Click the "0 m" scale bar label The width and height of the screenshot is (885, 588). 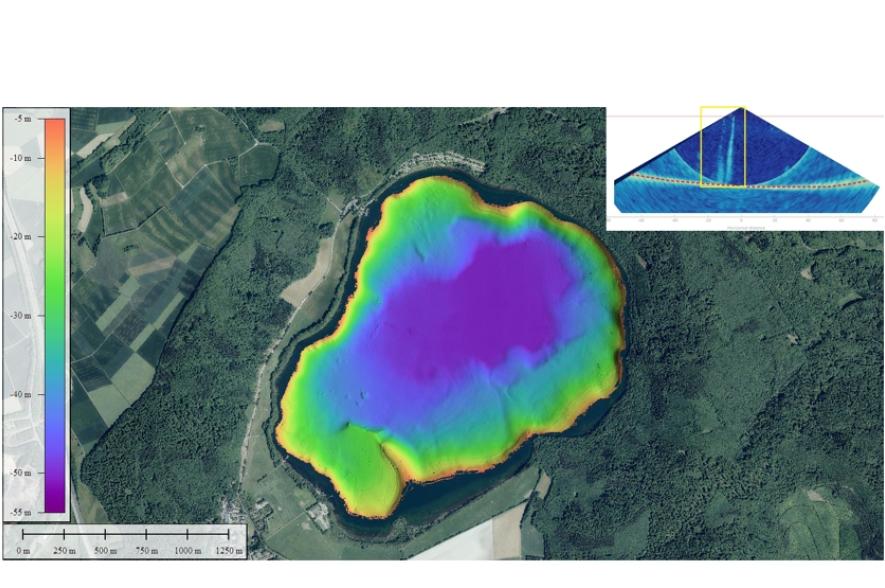click(x=23, y=550)
